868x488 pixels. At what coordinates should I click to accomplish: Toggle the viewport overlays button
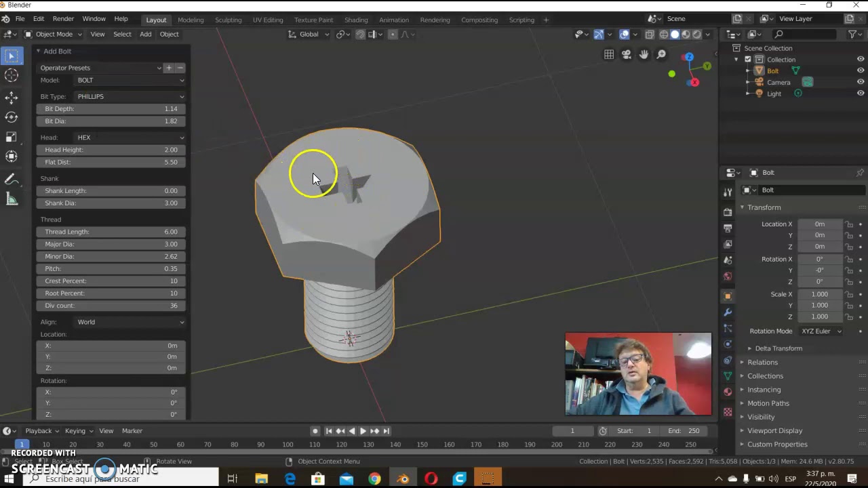625,35
